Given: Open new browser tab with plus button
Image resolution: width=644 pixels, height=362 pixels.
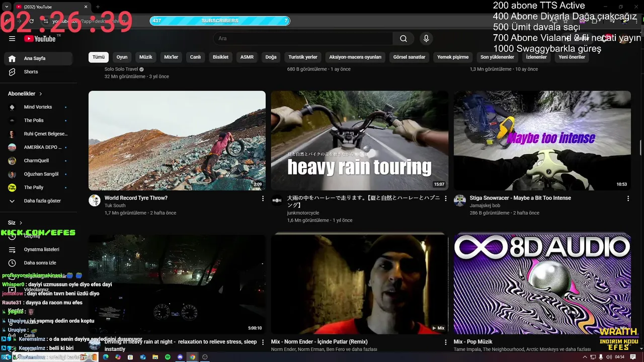Looking at the screenshot, I should pyautogui.click(x=98, y=7).
